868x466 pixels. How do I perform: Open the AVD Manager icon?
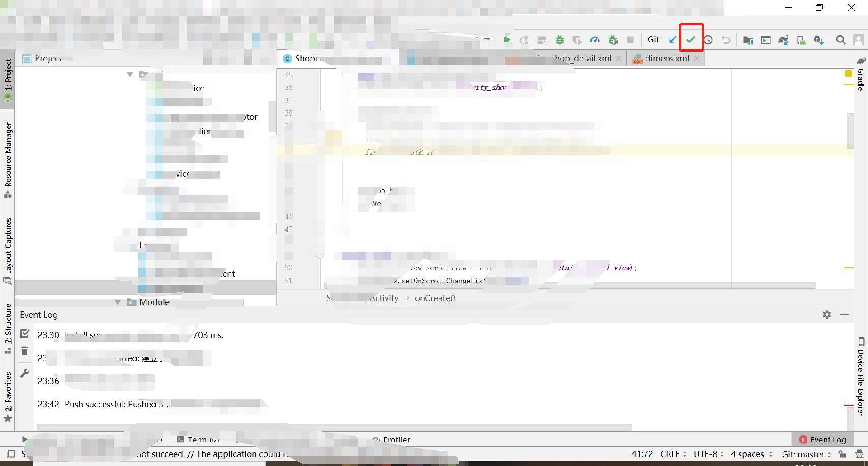(x=801, y=40)
